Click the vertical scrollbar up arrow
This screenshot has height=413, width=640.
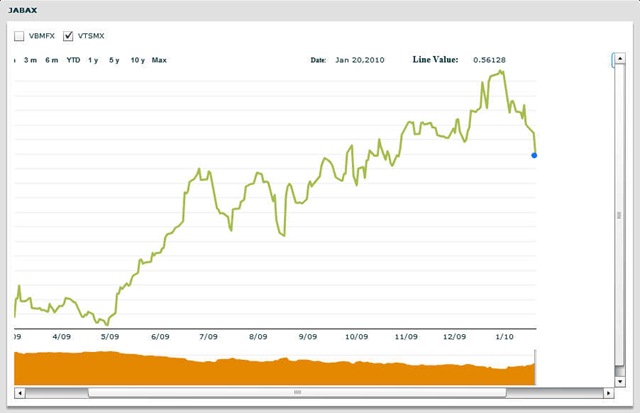pos(620,58)
